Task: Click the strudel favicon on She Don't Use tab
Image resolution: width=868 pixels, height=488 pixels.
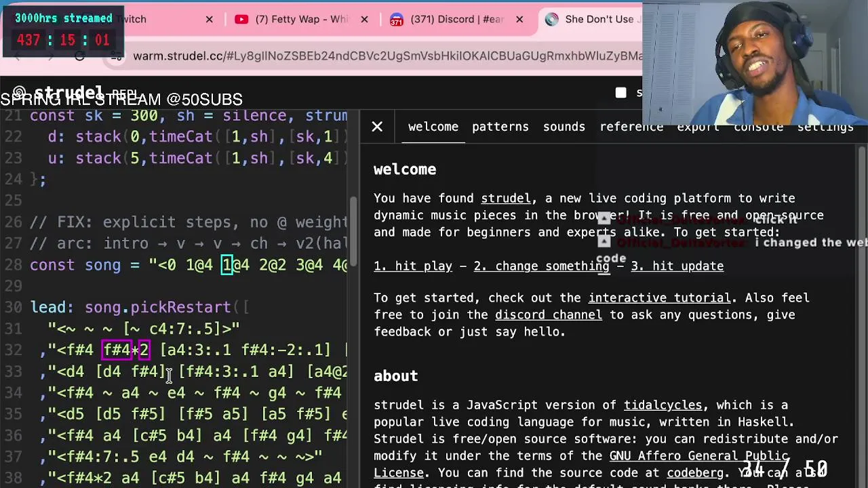Action: pyautogui.click(x=552, y=19)
